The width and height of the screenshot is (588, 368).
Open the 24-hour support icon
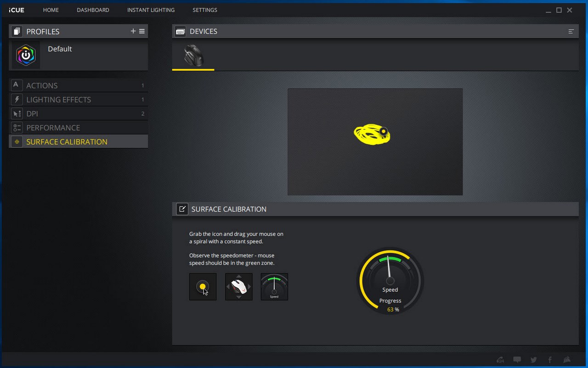coord(500,360)
